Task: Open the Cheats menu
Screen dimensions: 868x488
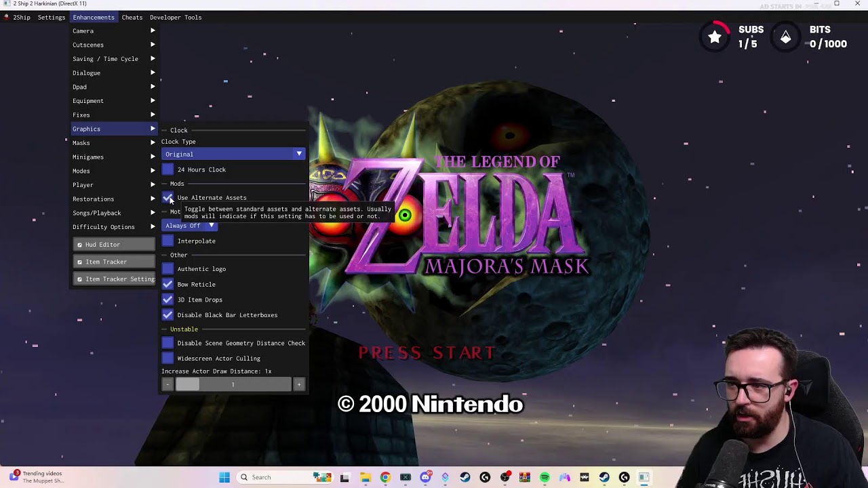Action: coord(132,17)
